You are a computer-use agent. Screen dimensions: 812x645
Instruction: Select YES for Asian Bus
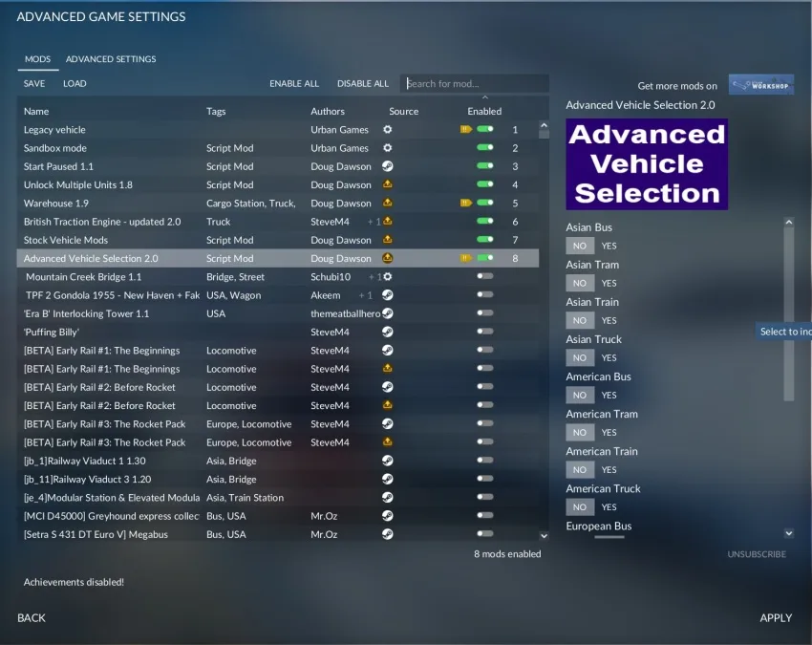tap(609, 246)
